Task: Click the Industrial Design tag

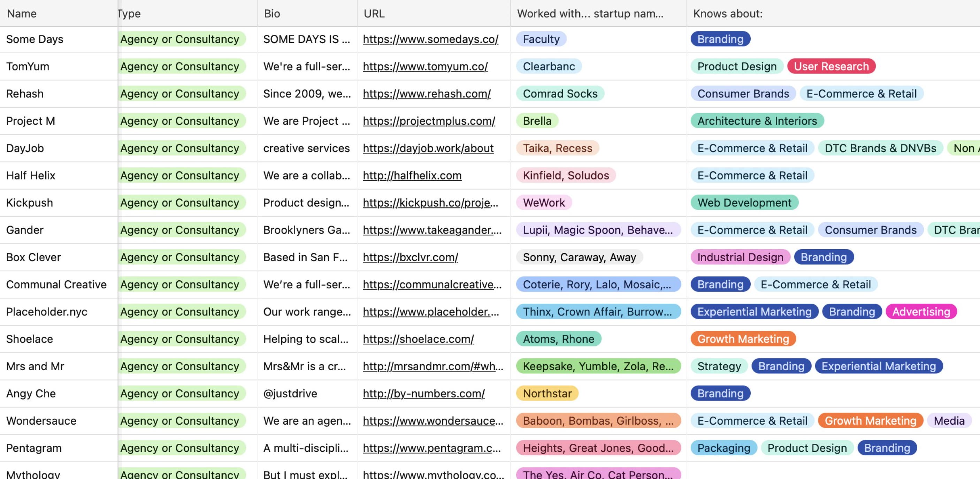Action: point(740,257)
